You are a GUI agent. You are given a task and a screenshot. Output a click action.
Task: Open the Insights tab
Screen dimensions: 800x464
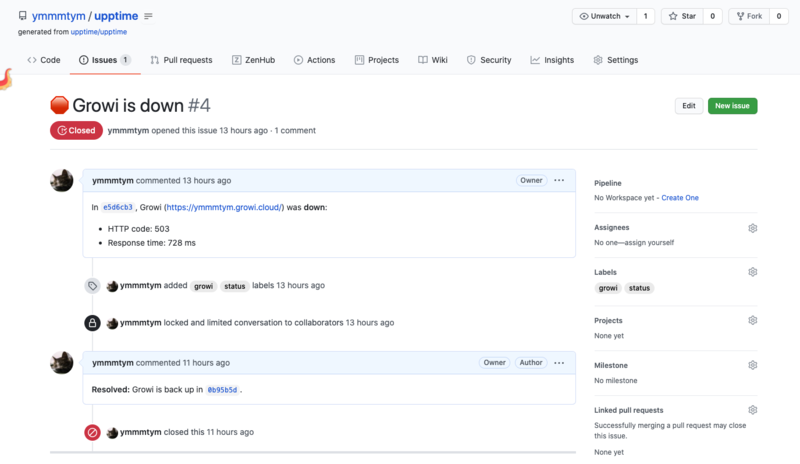[552, 60]
